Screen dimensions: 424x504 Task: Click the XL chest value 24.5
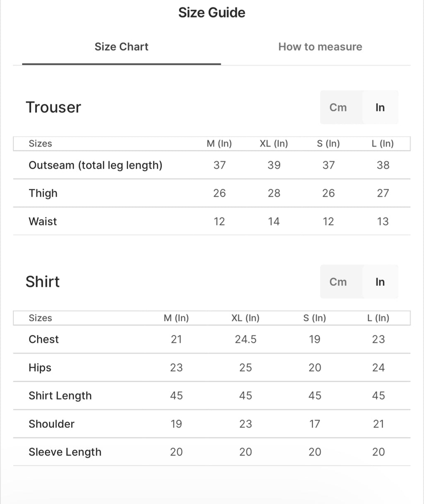pos(246,340)
